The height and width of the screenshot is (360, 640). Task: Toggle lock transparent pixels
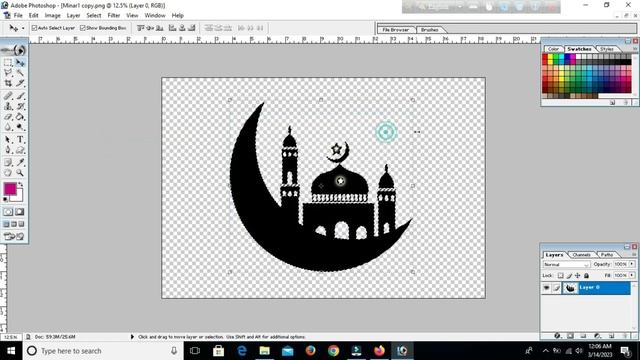click(560, 276)
